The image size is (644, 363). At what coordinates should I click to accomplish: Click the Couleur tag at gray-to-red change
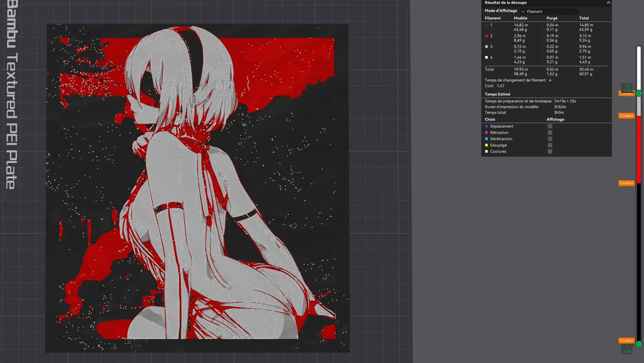pos(626,115)
